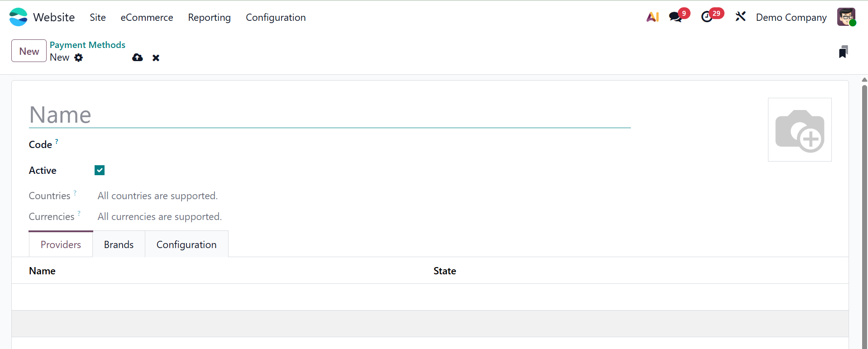Screen dimensions: 868x349
Task: Click the wrench and screwdriver debug icon
Action: tap(740, 17)
